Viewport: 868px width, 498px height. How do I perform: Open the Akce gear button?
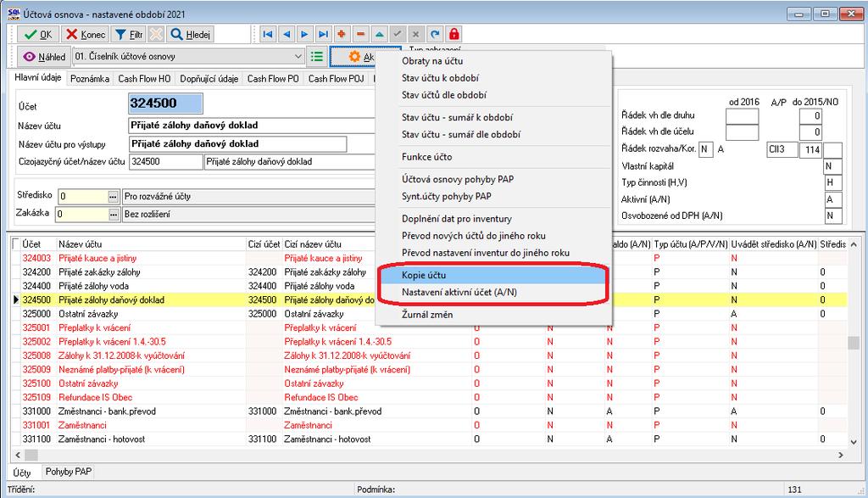pyautogui.click(x=354, y=57)
